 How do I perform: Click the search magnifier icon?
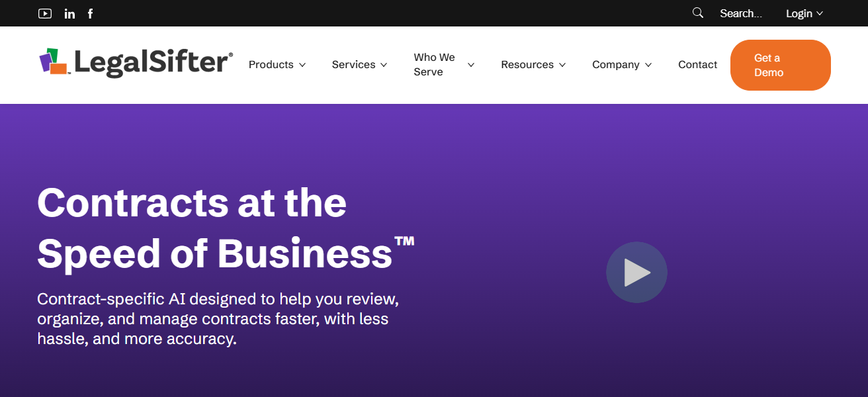tap(698, 13)
